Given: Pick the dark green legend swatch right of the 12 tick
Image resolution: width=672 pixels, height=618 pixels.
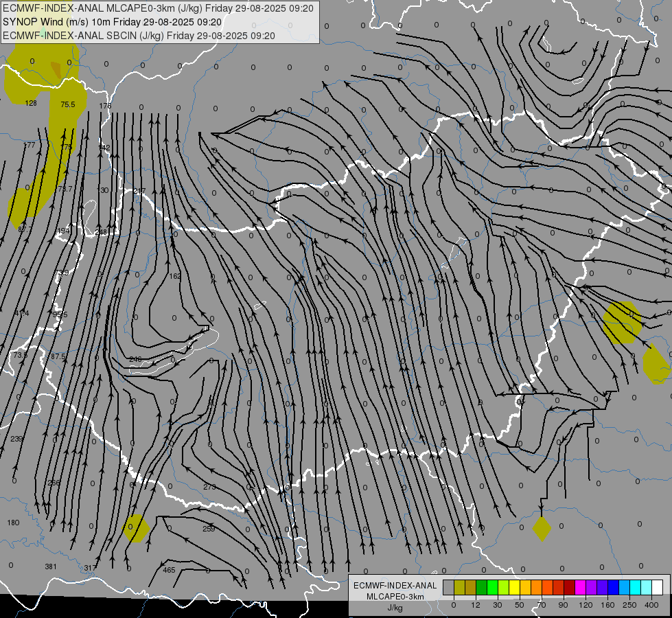Looking at the screenshot, I should pos(481,587).
